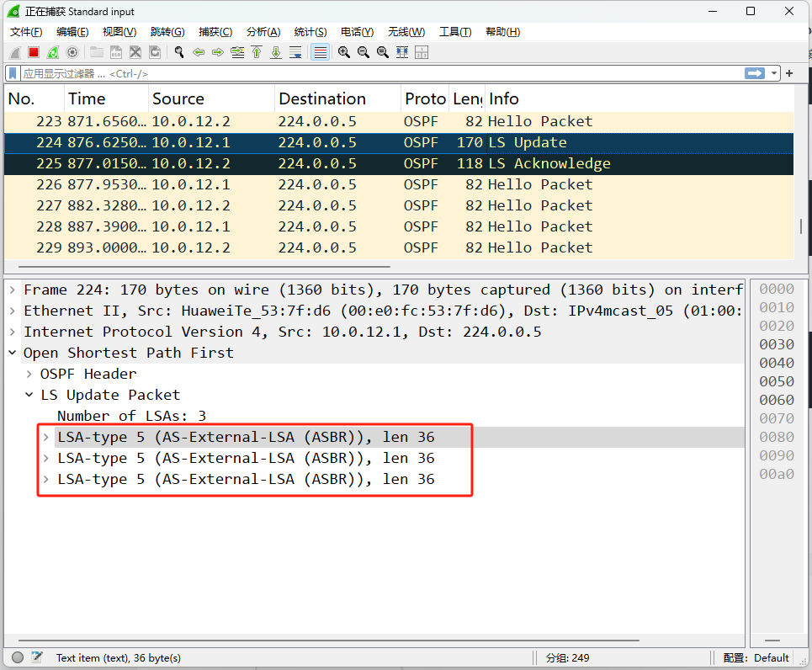The height and width of the screenshot is (670, 812).
Task: Stop the live capture with red square icon
Action: coord(32,51)
